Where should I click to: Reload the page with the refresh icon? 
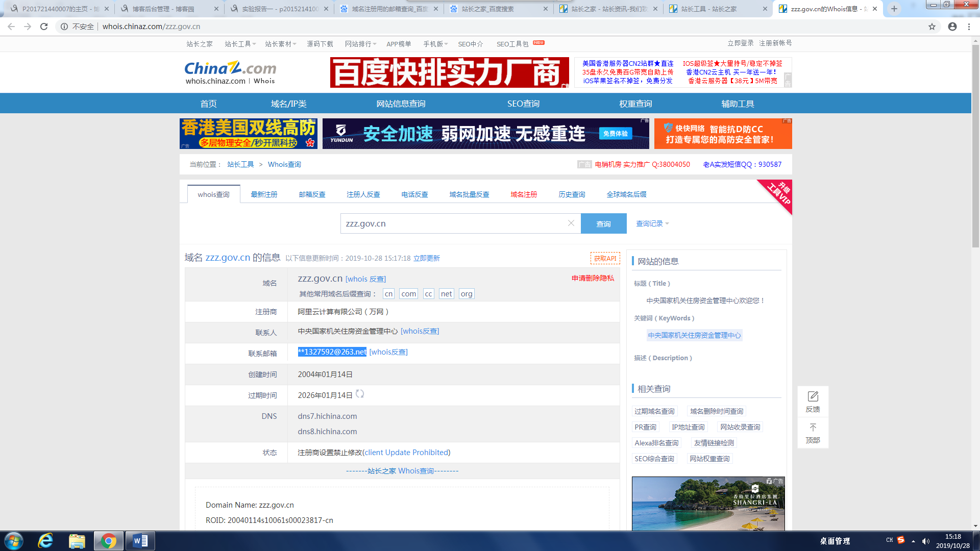(x=44, y=27)
